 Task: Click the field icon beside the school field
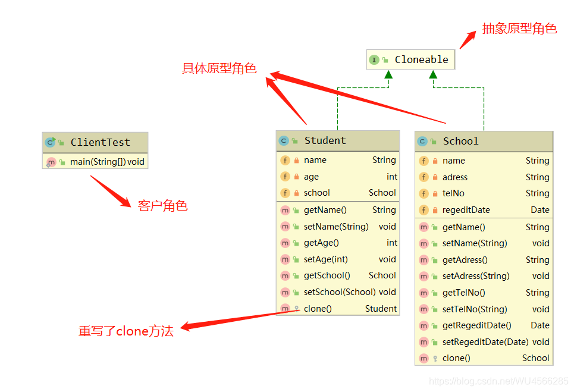[285, 193]
